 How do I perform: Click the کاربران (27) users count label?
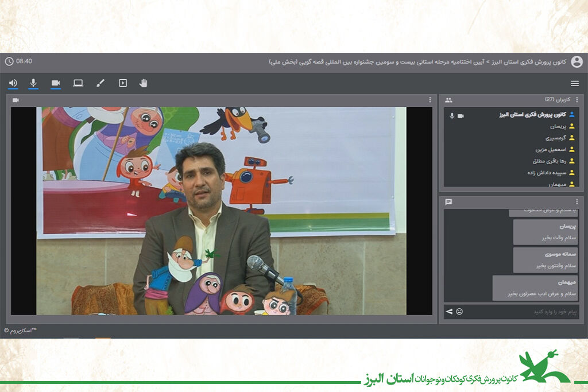coord(558,99)
